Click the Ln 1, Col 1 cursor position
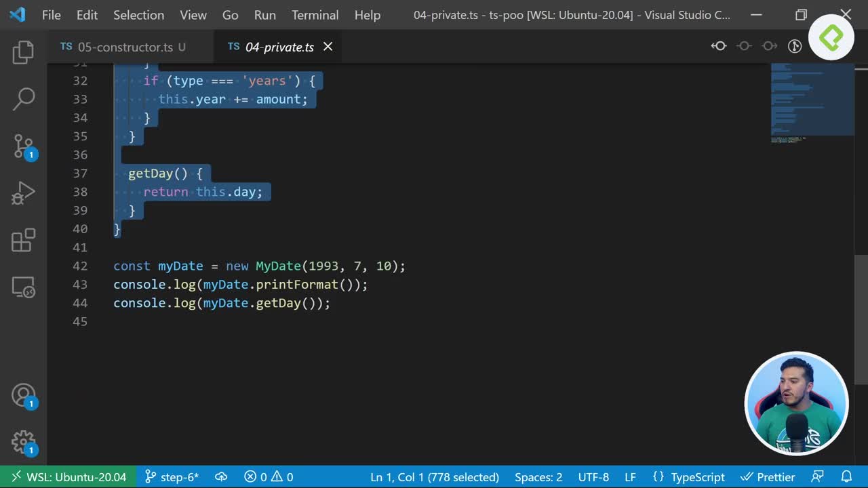 [435, 477]
